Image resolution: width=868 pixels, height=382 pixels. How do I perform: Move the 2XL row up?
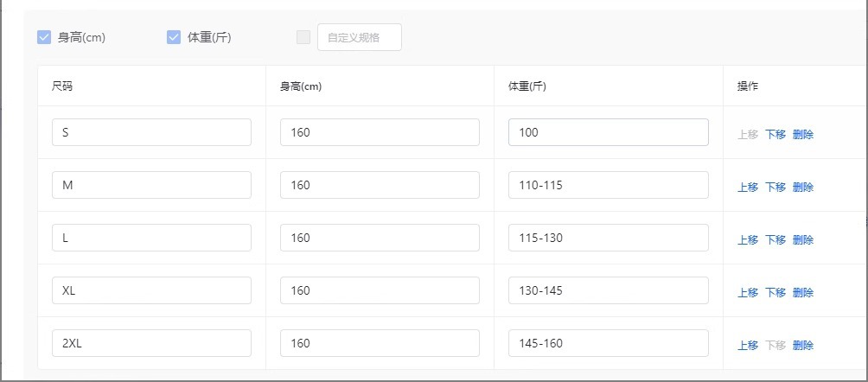coord(747,346)
